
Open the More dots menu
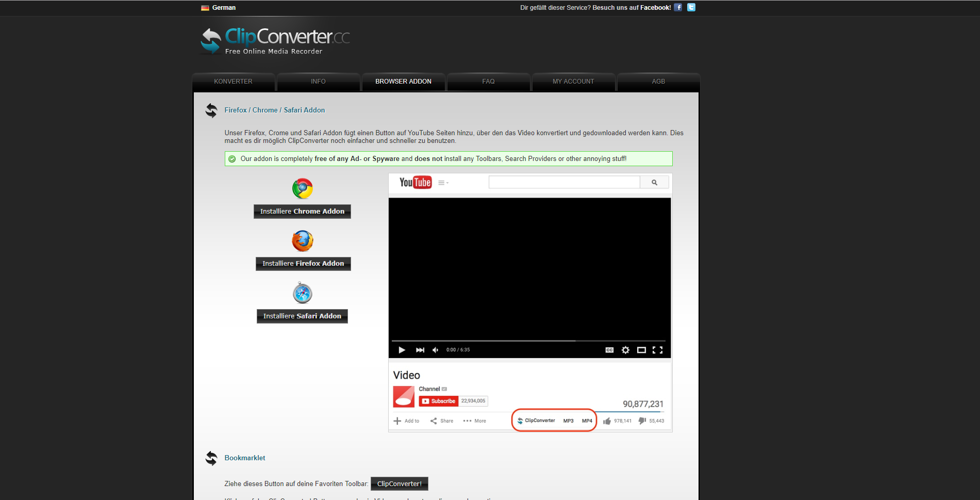[x=467, y=421]
